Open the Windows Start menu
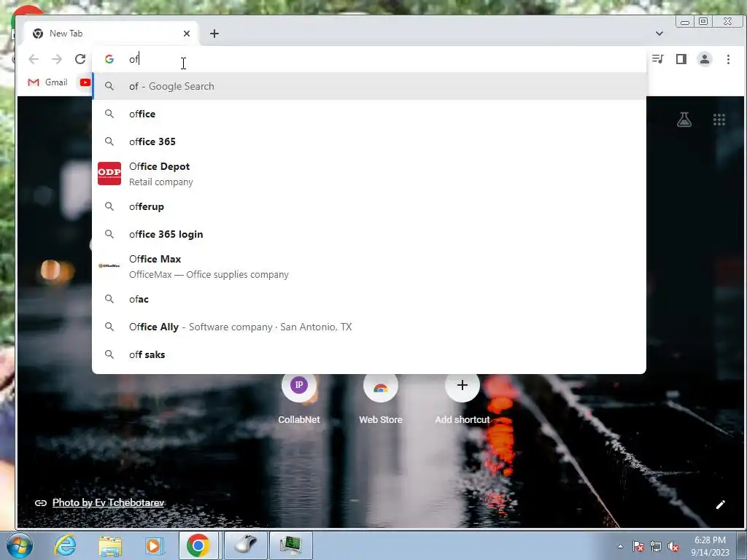747x560 pixels. coord(20,545)
